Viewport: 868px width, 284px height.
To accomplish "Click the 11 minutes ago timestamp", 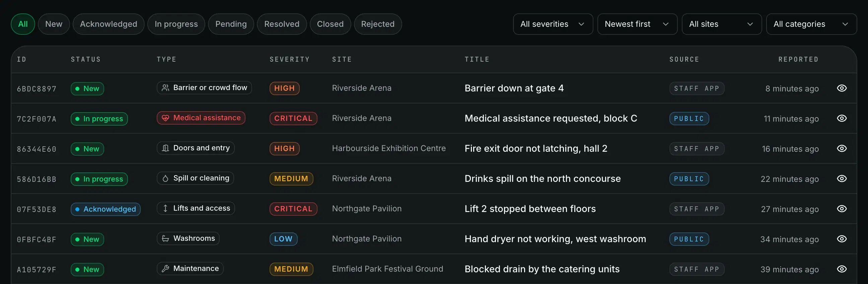I will pos(791,119).
